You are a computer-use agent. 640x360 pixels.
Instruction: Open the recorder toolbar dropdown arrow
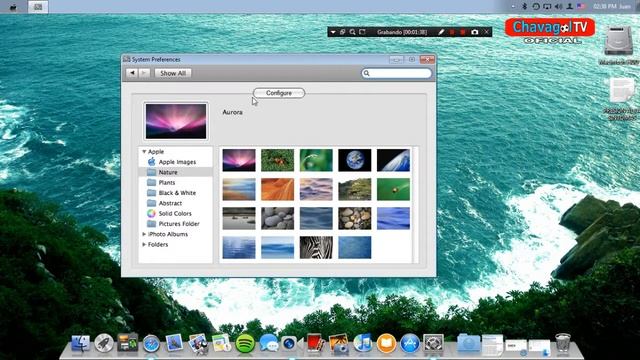333,32
